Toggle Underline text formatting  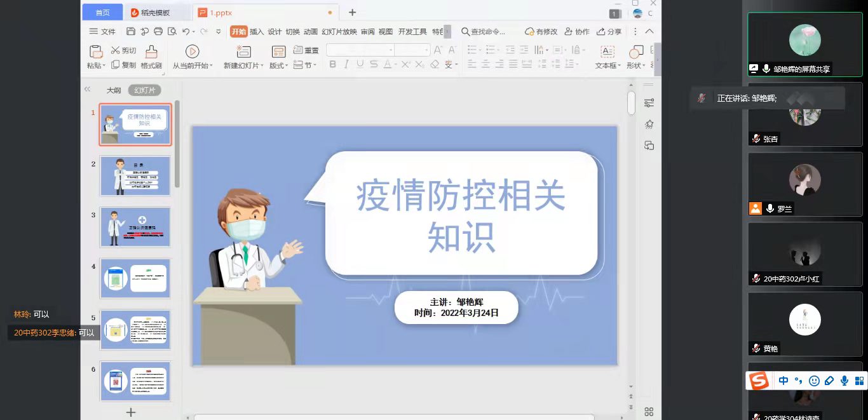coord(360,64)
